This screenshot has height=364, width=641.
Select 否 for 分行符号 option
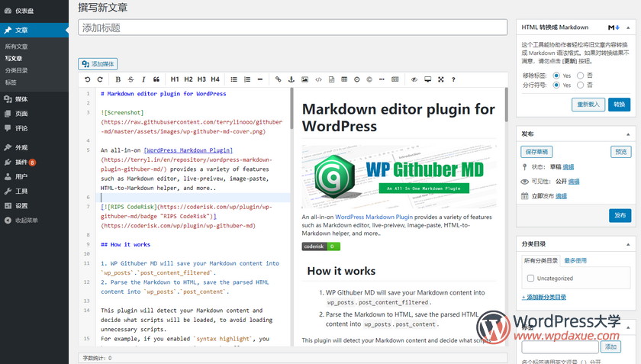point(580,85)
